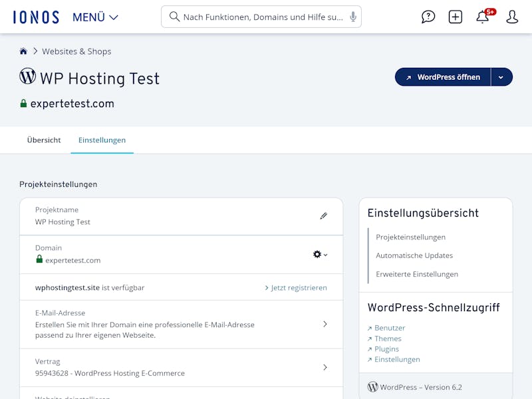The height and width of the screenshot is (399, 532).
Task: Click the IONOS logo
Action: pyautogui.click(x=35, y=17)
